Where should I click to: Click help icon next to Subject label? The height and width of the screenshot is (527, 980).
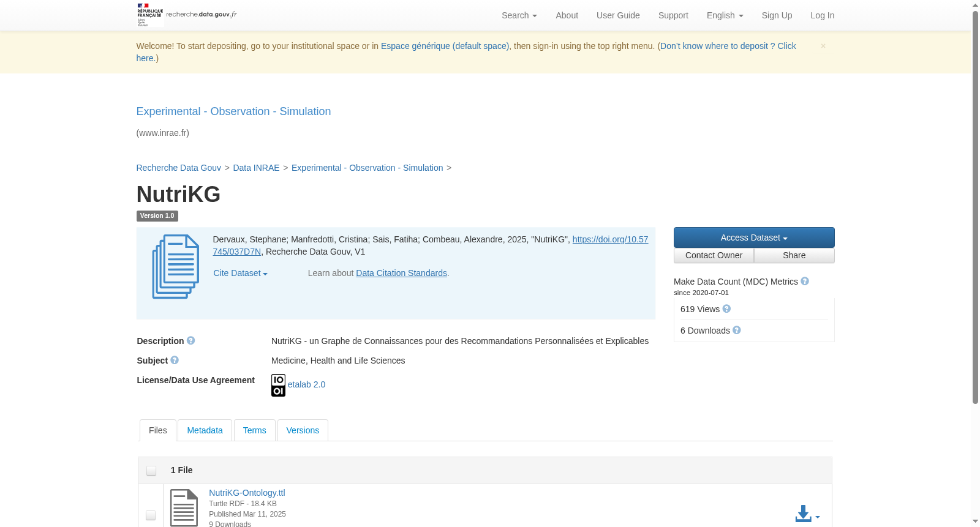click(175, 360)
